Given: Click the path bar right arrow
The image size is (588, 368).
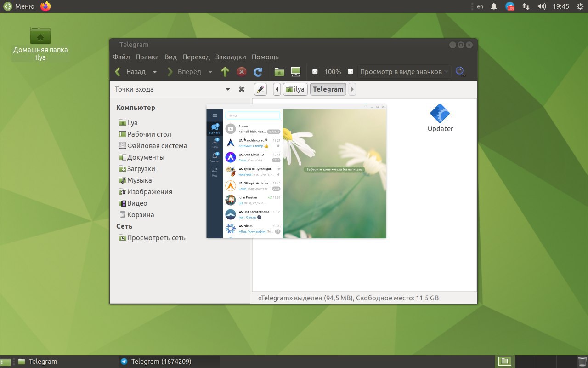Looking at the screenshot, I should pyautogui.click(x=352, y=89).
